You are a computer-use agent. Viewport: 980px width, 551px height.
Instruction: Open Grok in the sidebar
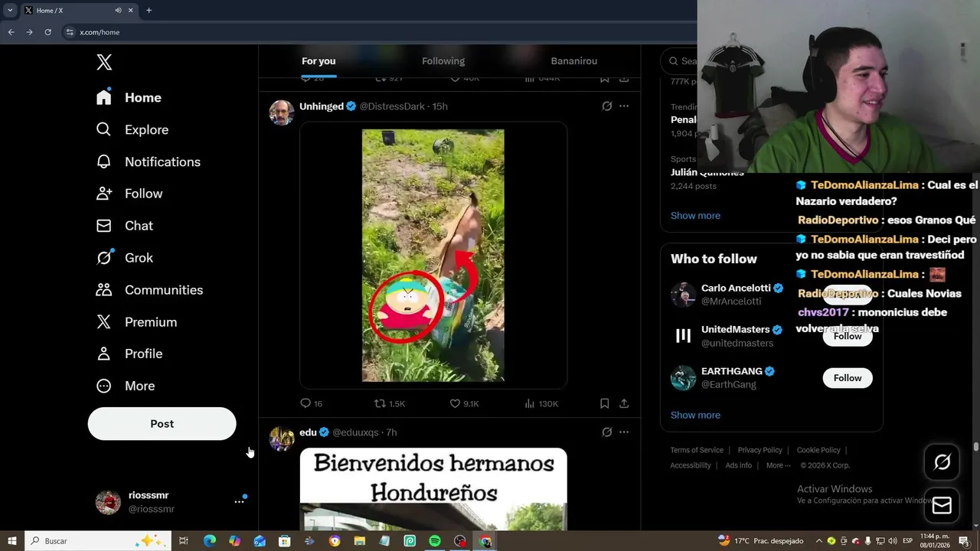pos(125,258)
